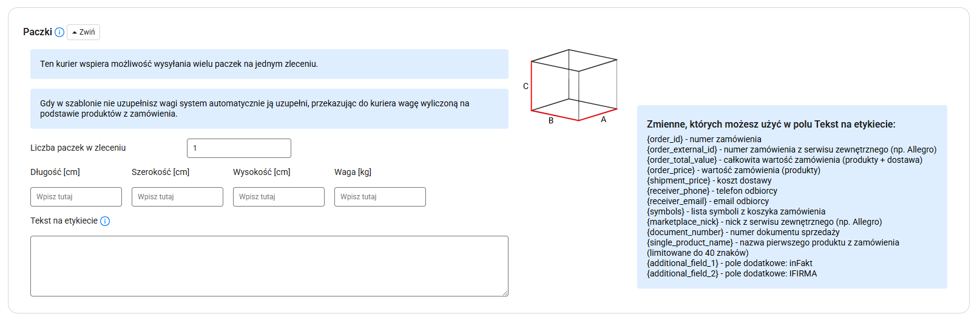Click the Wysokość [cm] input field
980x322 pixels.
click(279, 197)
